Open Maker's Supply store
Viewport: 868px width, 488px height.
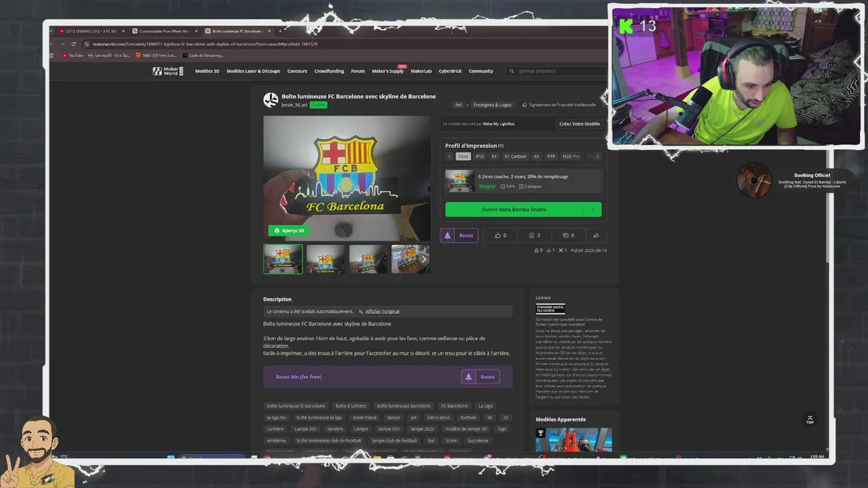tap(388, 71)
